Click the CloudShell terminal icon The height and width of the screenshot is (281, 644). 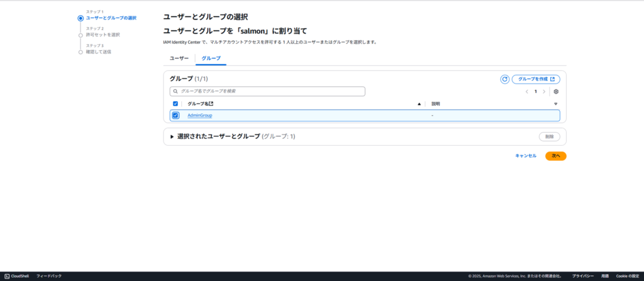(6, 276)
